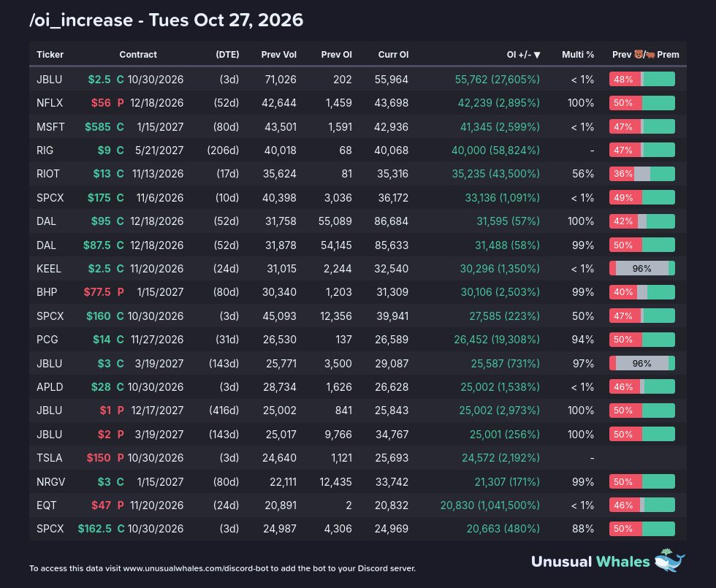This screenshot has height=588, width=716.
Task: Click the 94% Multi value for PCG
Action: pyautogui.click(x=583, y=339)
